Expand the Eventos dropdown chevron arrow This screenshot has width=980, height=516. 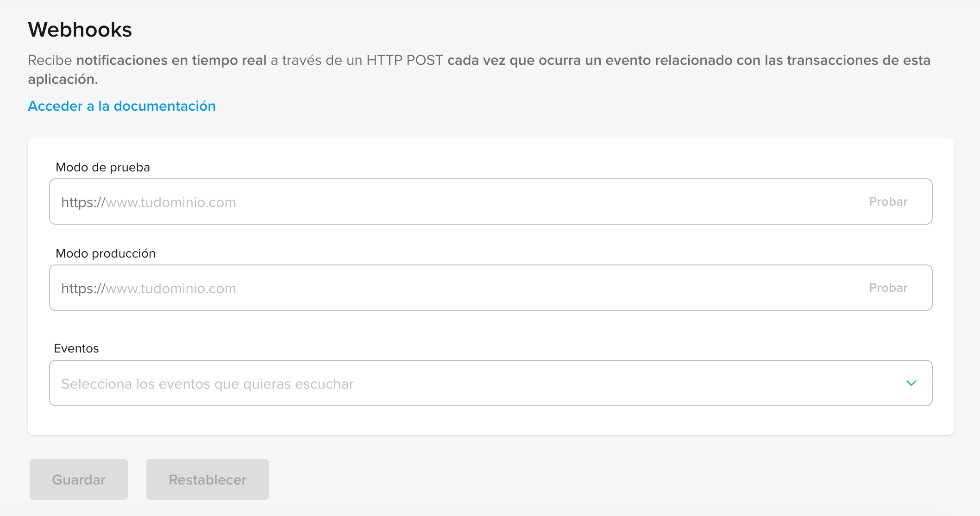[911, 383]
